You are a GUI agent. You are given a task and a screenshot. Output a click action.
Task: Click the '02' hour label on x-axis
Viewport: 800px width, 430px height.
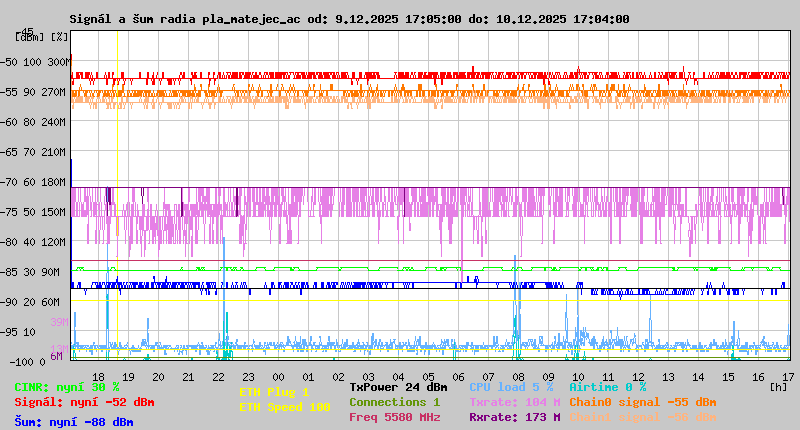tap(339, 377)
